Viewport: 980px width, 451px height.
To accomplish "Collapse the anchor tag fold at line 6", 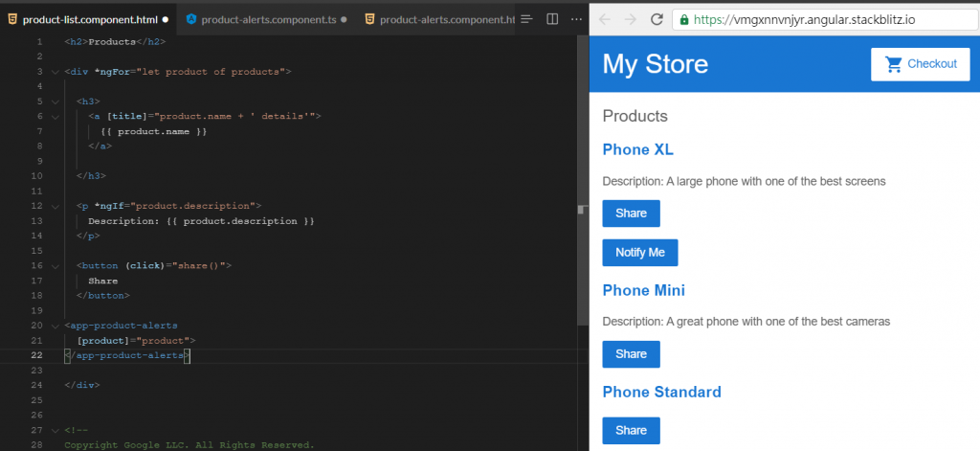I will click(x=55, y=117).
